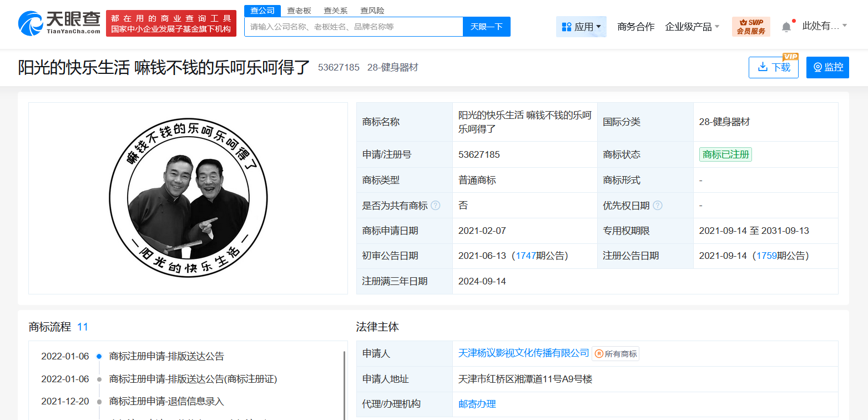Click the 所有商标 badge next to applicant
868x420 pixels.
tap(615, 353)
